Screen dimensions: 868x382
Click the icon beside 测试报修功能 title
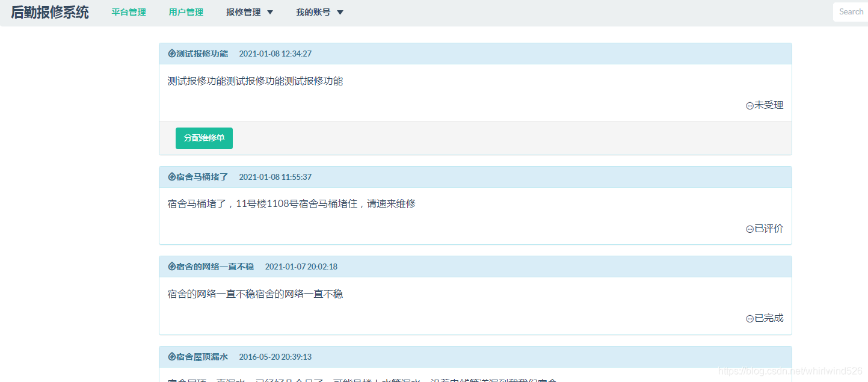point(171,54)
